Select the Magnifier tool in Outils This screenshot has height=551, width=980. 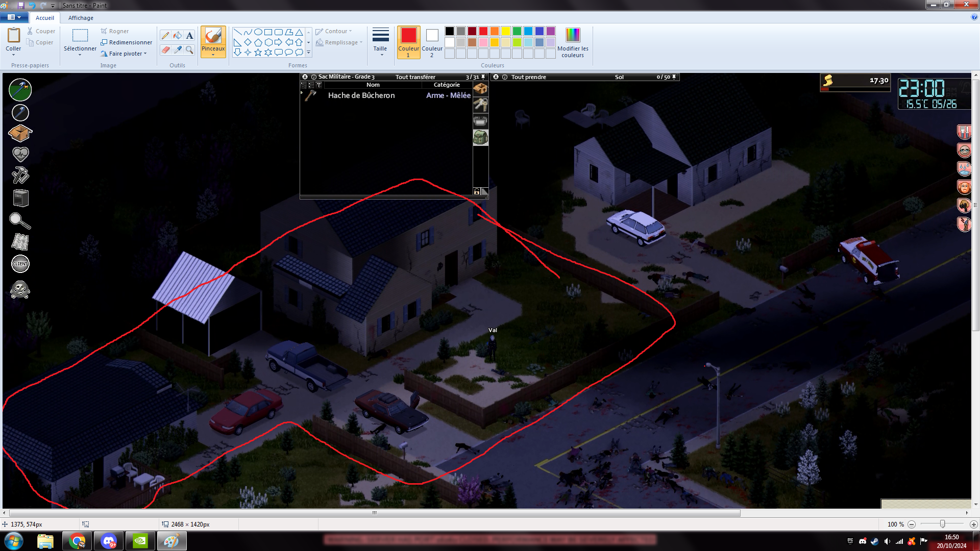(x=189, y=49)
